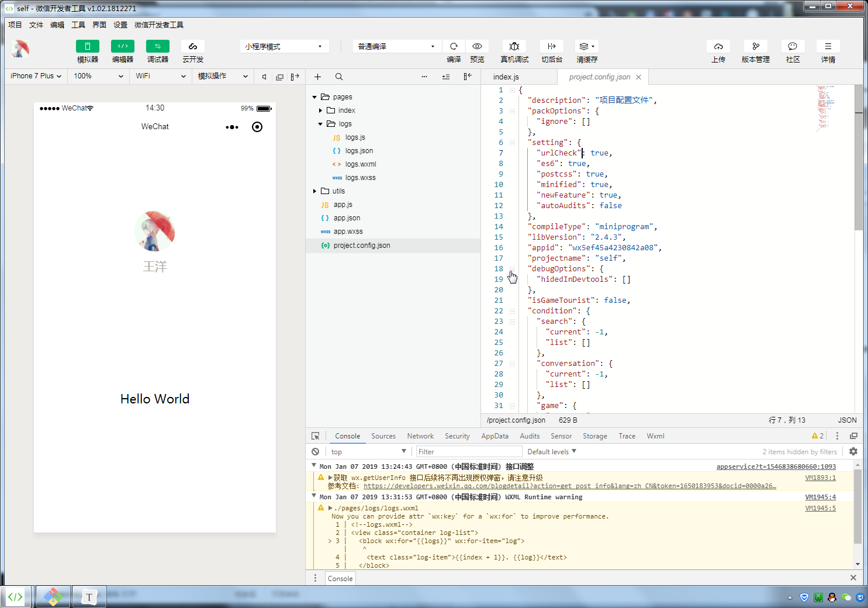
Task: Open the appservice source link
Action: (776, 467)
